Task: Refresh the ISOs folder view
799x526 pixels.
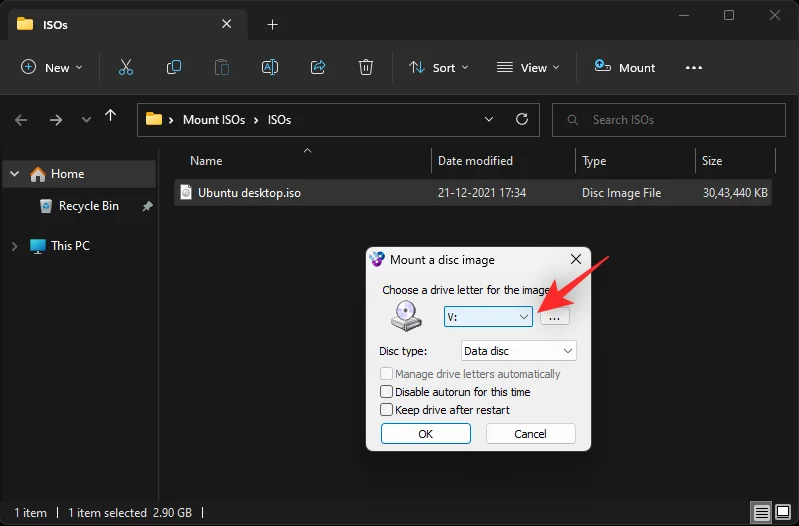Action: click(x=522, y=119)
